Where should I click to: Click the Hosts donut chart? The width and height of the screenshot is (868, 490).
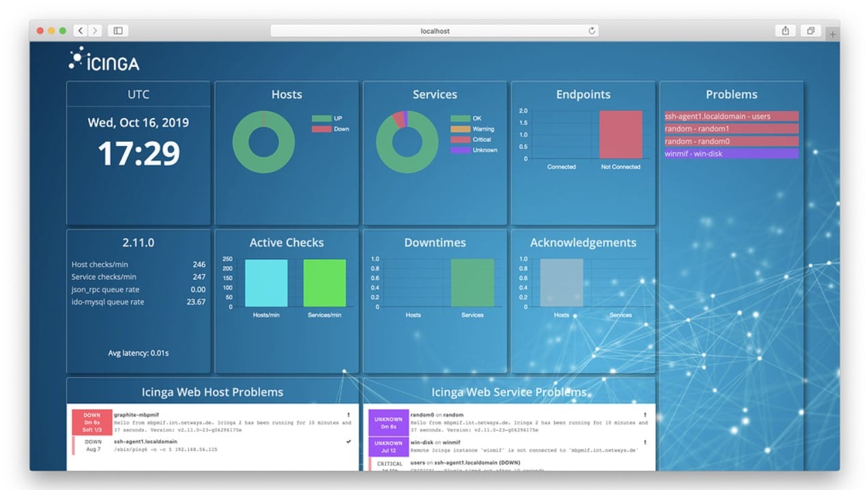[x=263, y=142]
